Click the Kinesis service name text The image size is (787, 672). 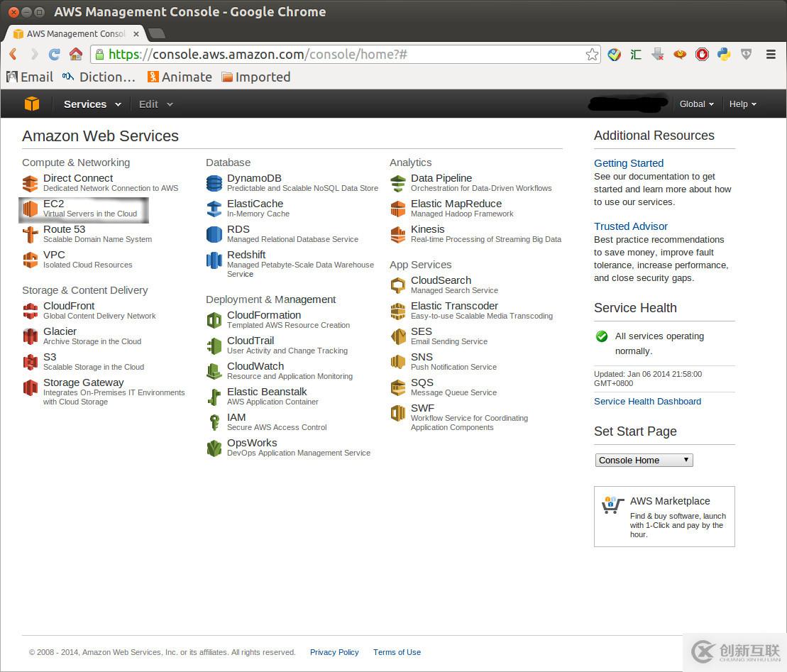click(428, 229)
